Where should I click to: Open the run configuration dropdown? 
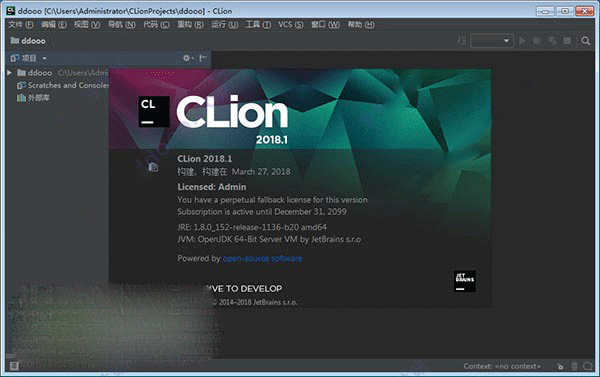(x=492, y=41)
